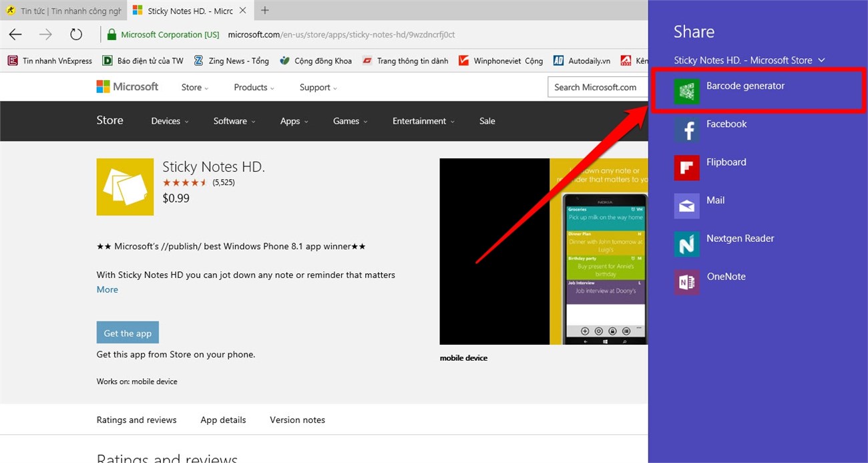Open the Software menu
The image size is (868, 463).
point(234,121)
